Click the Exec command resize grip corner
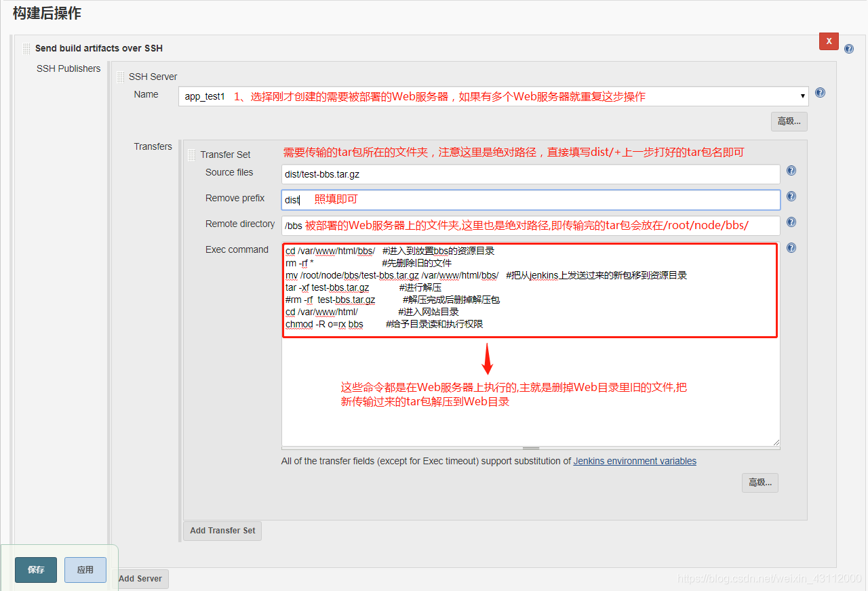The image size is (868, 591). 776,442
